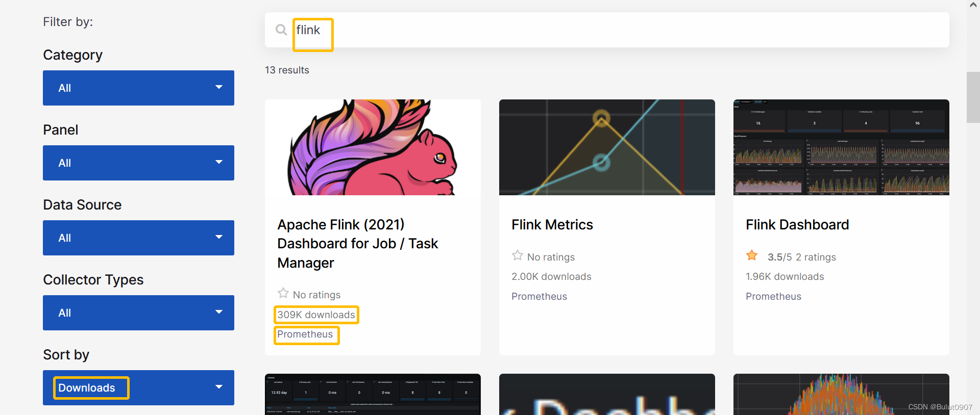The width and height of the screenshot is (980, 415).
Task: Open the Panel filter dropdown
Action: [x=138, y=163]
